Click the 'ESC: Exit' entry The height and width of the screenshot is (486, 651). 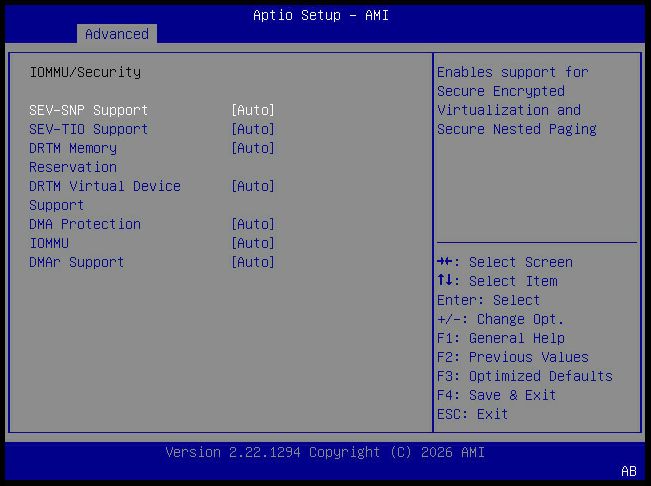pos(472,414)
